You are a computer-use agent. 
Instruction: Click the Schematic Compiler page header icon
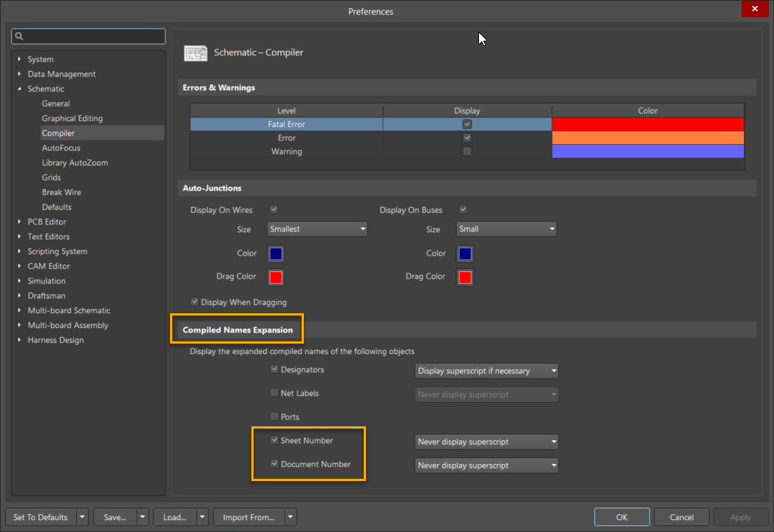(x=196, y=53)
